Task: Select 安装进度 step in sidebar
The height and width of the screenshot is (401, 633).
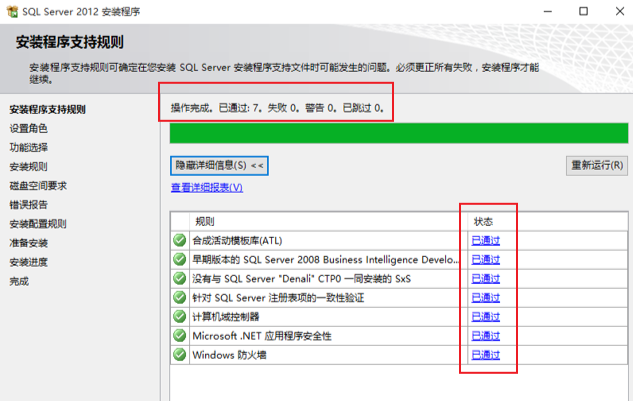Action: pos(29,262)
